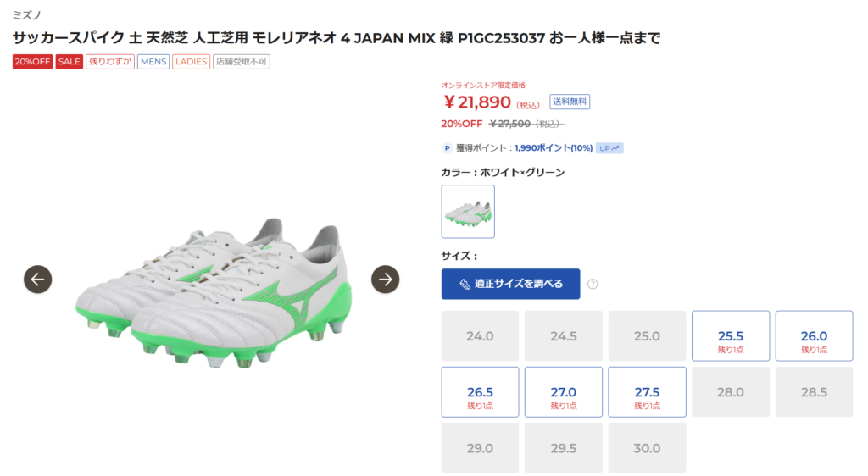This screenshot has width=868, height=476.
Task: Click the 適正サイズを調べる button
Action: 510,284
